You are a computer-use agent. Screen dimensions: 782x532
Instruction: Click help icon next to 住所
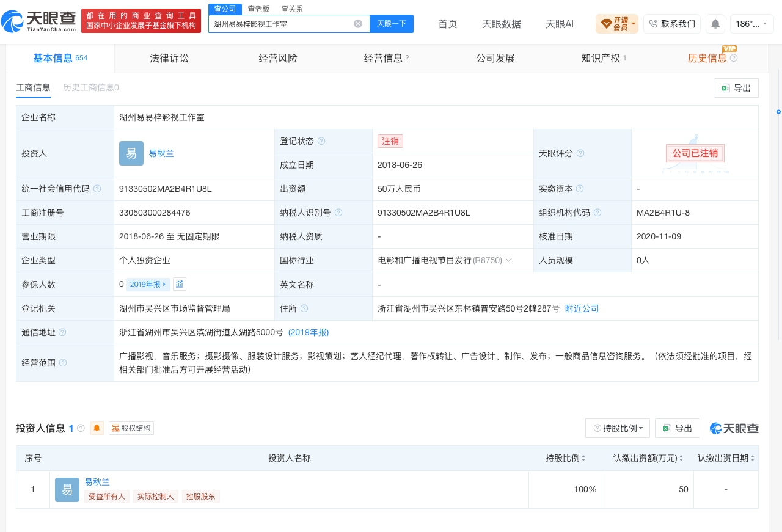pyautogui.click(x=304, y=308)
